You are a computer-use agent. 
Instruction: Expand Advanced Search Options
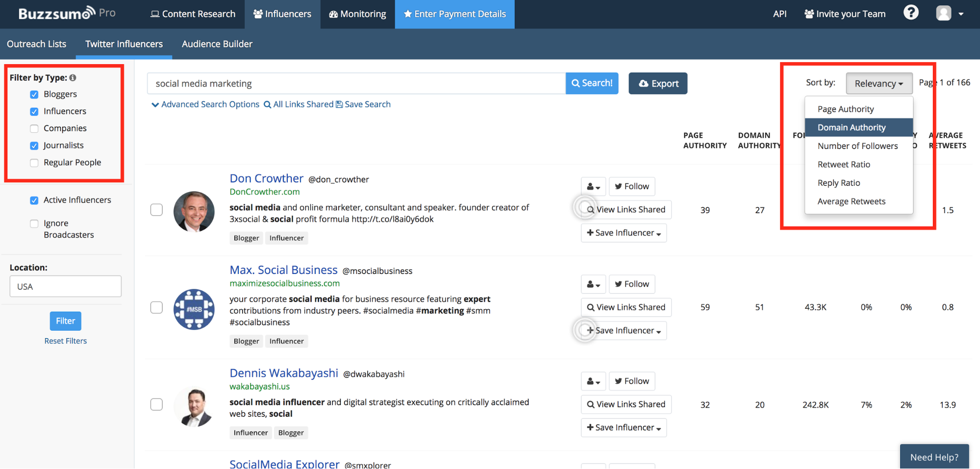205,104
